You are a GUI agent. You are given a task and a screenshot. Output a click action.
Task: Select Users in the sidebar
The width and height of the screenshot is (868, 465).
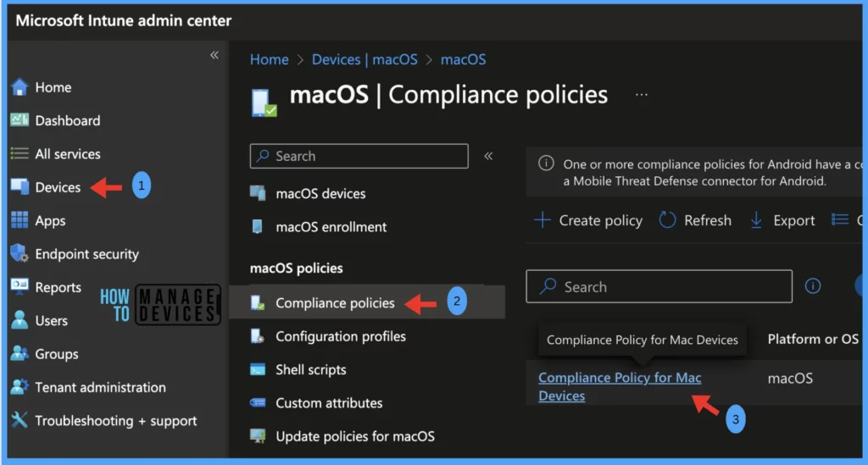(51, 321)
